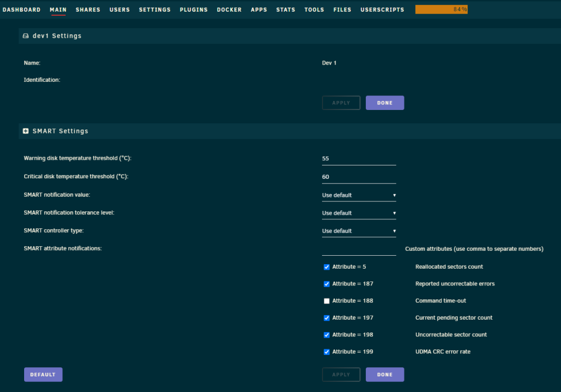
Task: Open SMART controller type dropdown
Action: click(x=359, y=231)
